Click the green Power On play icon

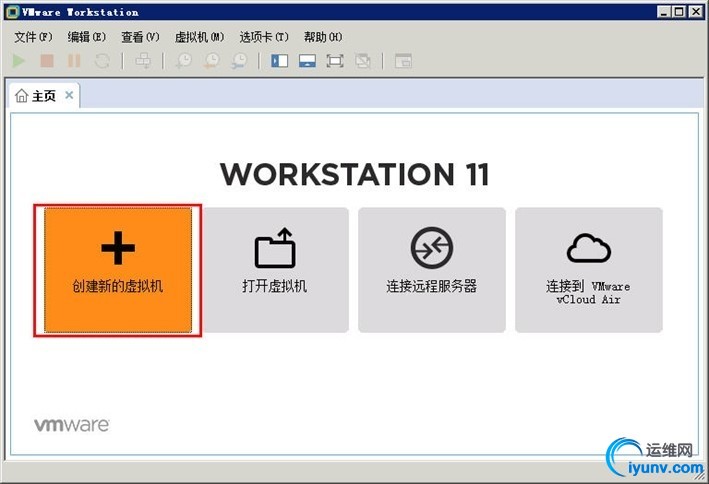coord(19,61)
